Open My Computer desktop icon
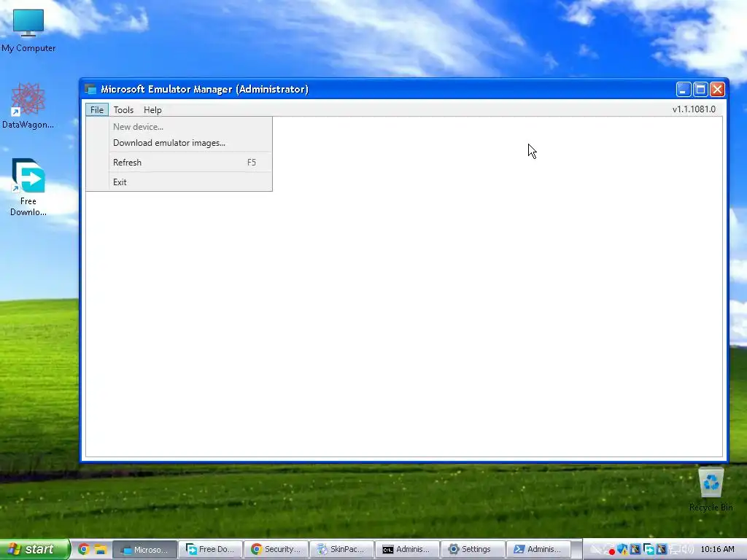Screen dimensions: 747x560 [x=28, y=29]
